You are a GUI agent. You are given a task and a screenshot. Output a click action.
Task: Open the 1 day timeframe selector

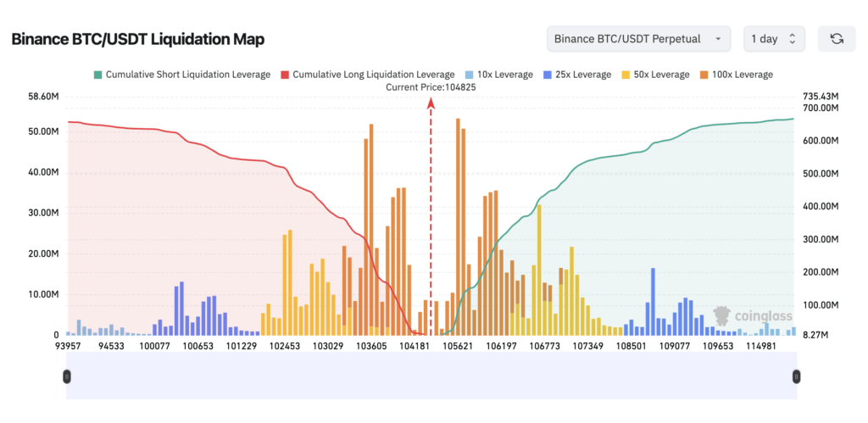(774, 39)
